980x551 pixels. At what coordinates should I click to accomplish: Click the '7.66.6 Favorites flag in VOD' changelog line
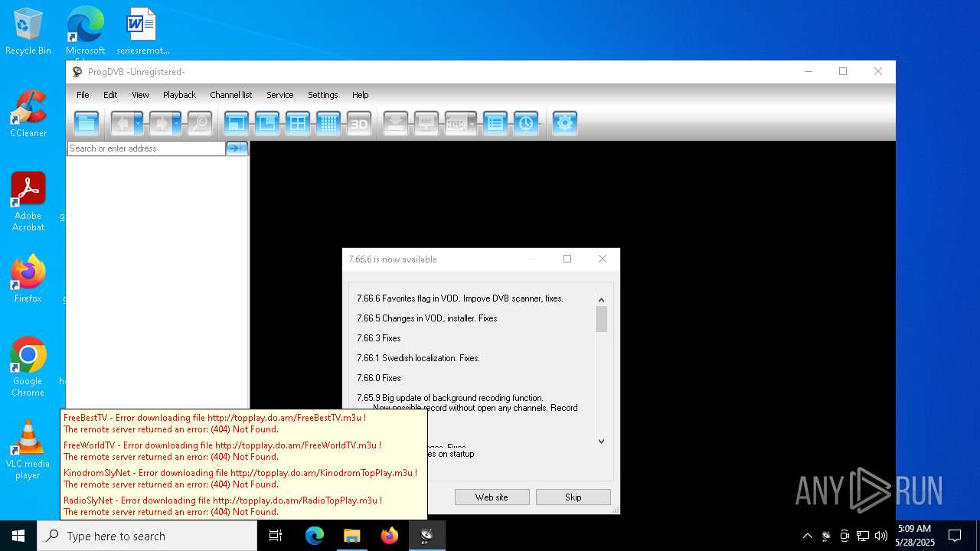pyautogui.click(x=459, y=298)
